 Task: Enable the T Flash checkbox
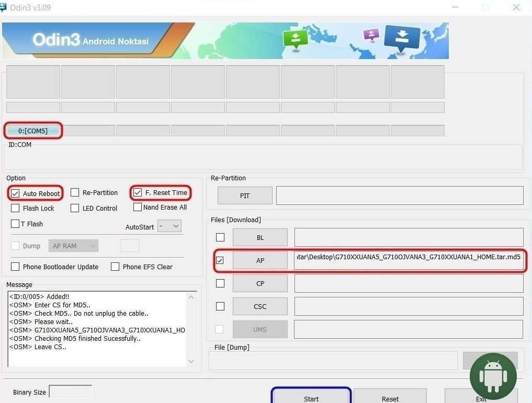click(x=15, y=224)
